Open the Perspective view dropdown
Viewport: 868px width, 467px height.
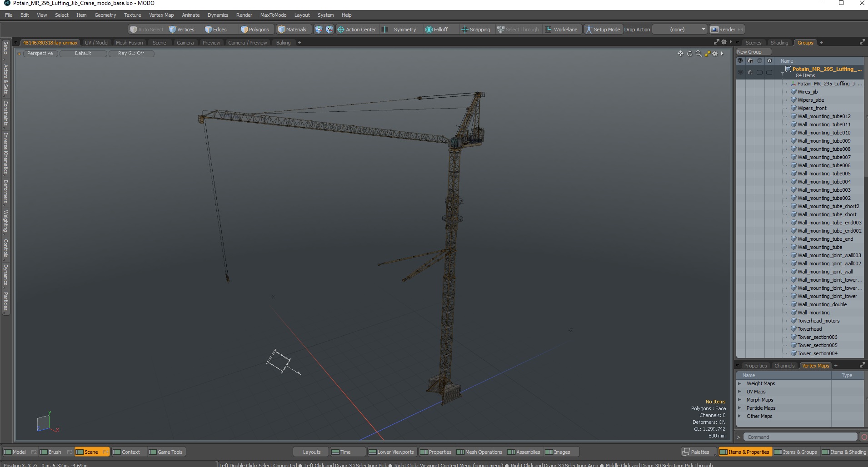pyautogui.click(x=40, y=53)
